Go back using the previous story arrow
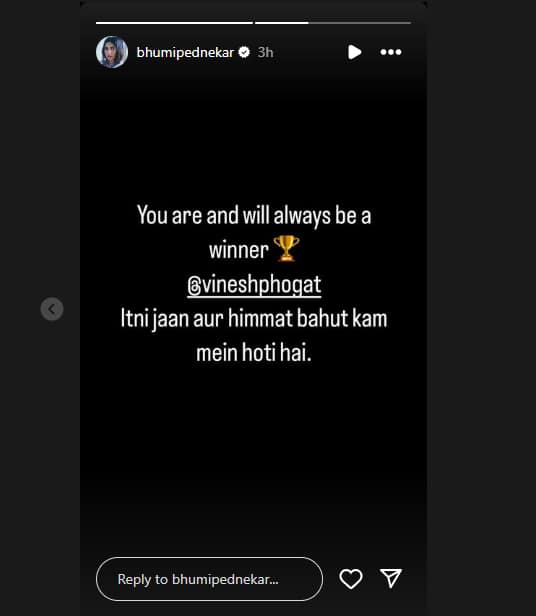The height and width of the screenshot is (616, 536). pyautogui.click(x=52, y=309)
